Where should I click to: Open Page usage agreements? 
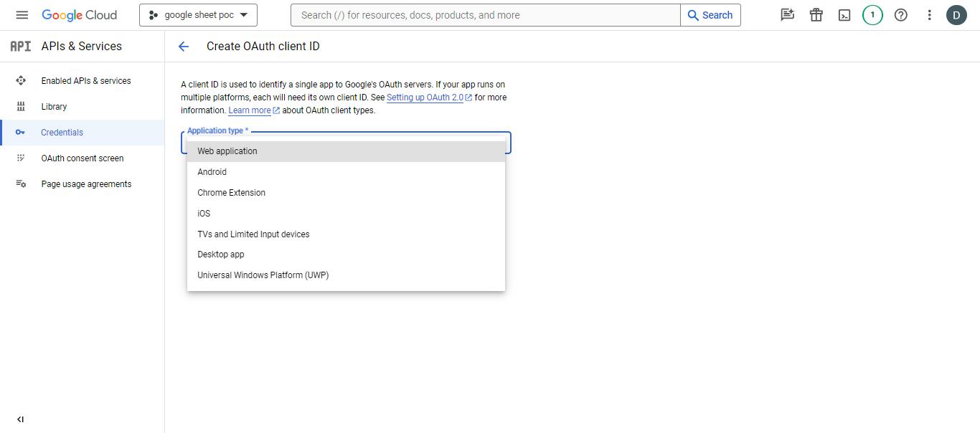coord(83,184)
